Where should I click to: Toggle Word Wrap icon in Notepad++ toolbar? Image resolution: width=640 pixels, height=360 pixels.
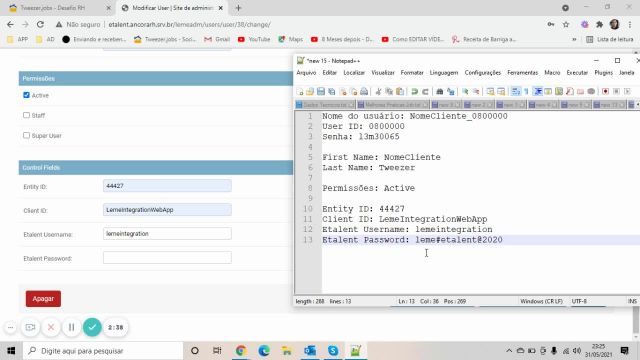pyautogui.click(x=516, y=91)
